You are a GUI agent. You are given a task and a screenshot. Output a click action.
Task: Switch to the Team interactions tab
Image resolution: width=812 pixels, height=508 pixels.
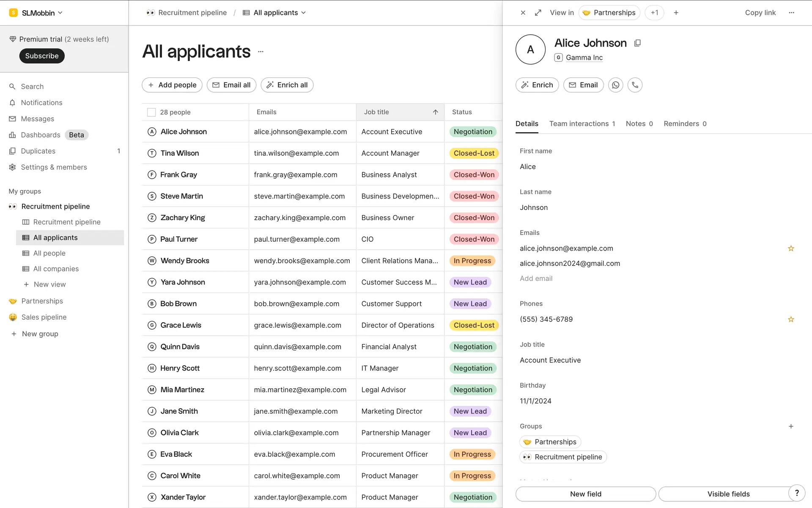(582, 124)
